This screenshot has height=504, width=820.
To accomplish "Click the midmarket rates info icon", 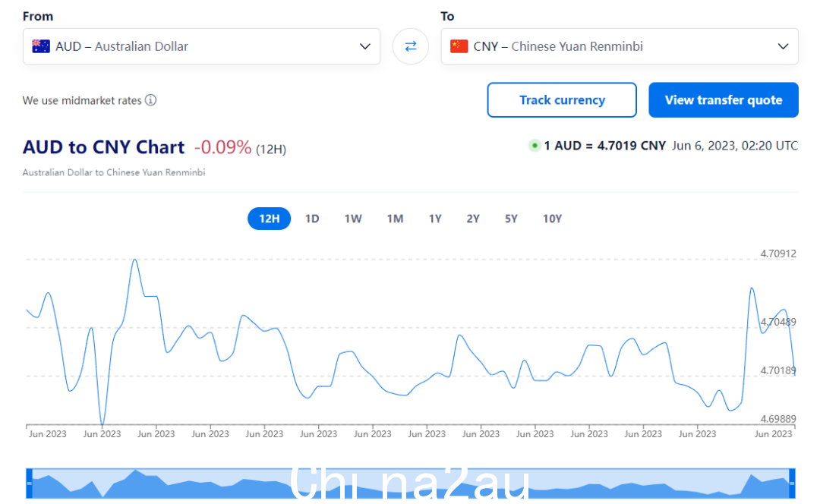I will pos(150,100).
